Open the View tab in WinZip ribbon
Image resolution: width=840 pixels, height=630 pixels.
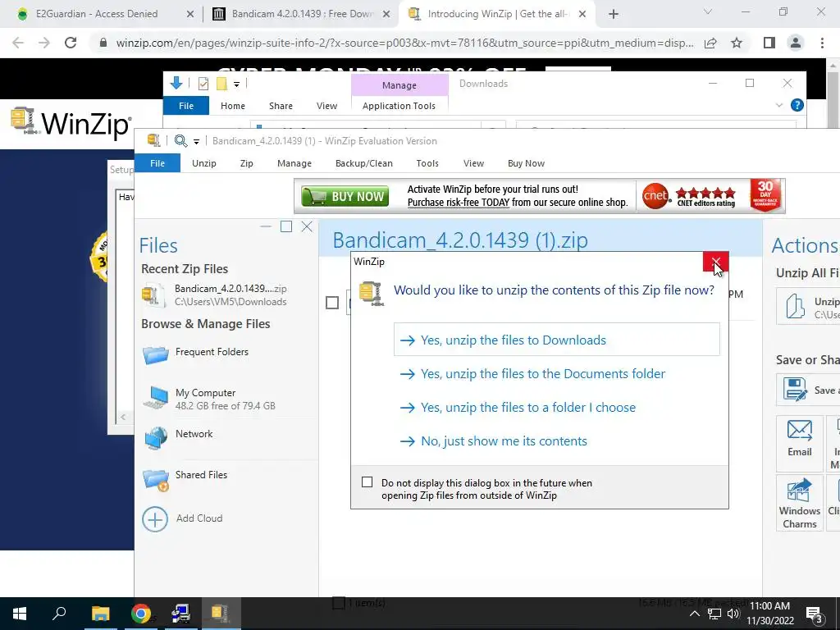pyautogui.click(x=473, y=163)
